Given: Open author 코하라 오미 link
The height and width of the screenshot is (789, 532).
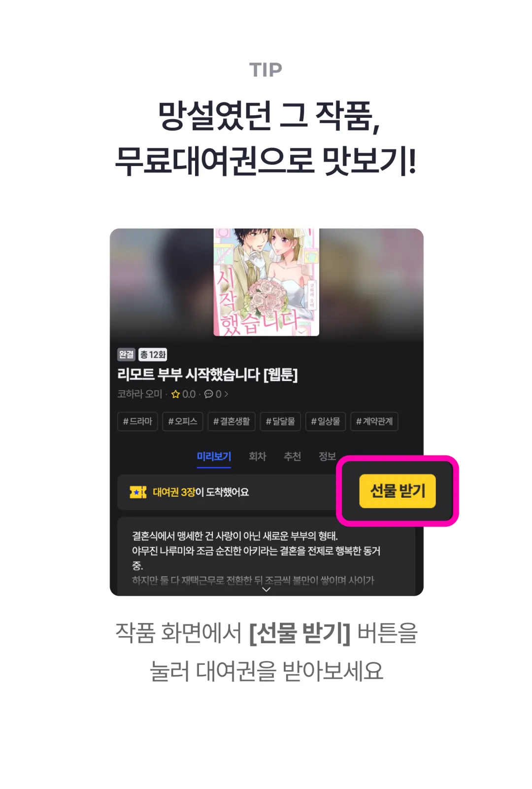Looking at the screenshot, I should [x=139, y=394].
